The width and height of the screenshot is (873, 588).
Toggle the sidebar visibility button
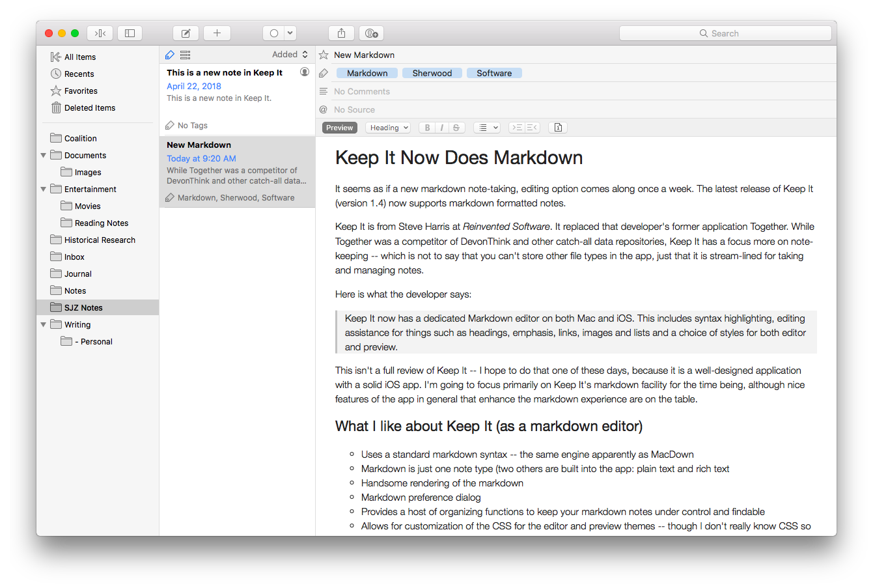click(130, 33)
